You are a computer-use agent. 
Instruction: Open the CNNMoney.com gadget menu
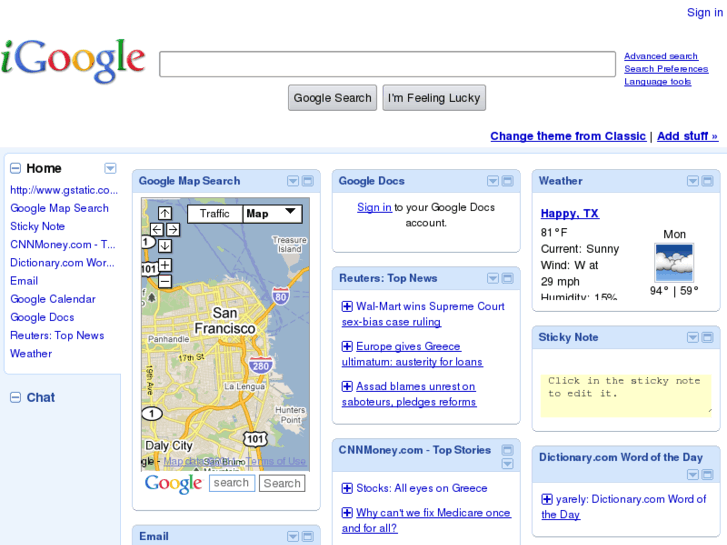coord(508,464)
